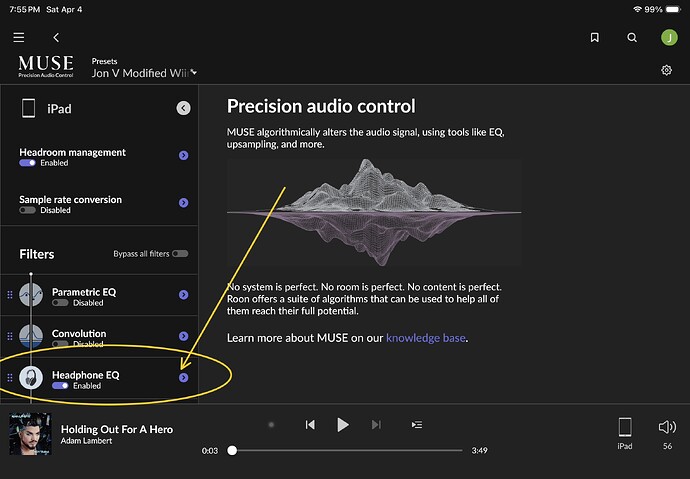Open the knowledge base link
This screenshot has width=690, height=479.
click(x=426, y=338)
